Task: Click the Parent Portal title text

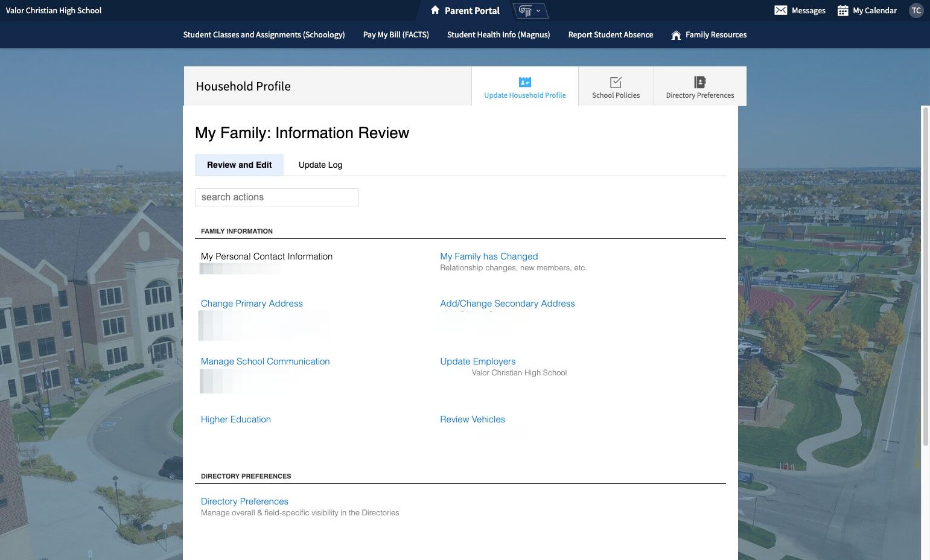Action: pos(472,10)
